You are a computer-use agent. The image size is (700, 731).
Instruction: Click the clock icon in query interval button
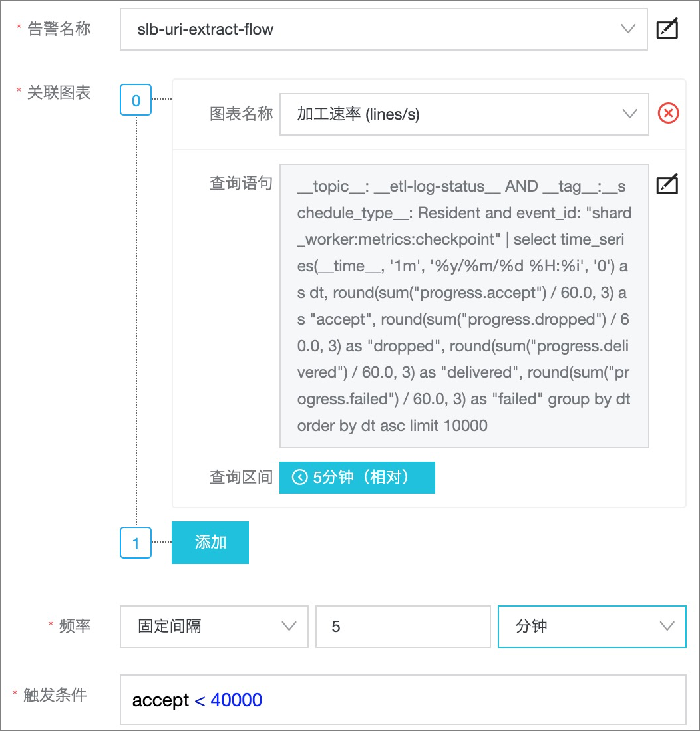pos(299,477)
